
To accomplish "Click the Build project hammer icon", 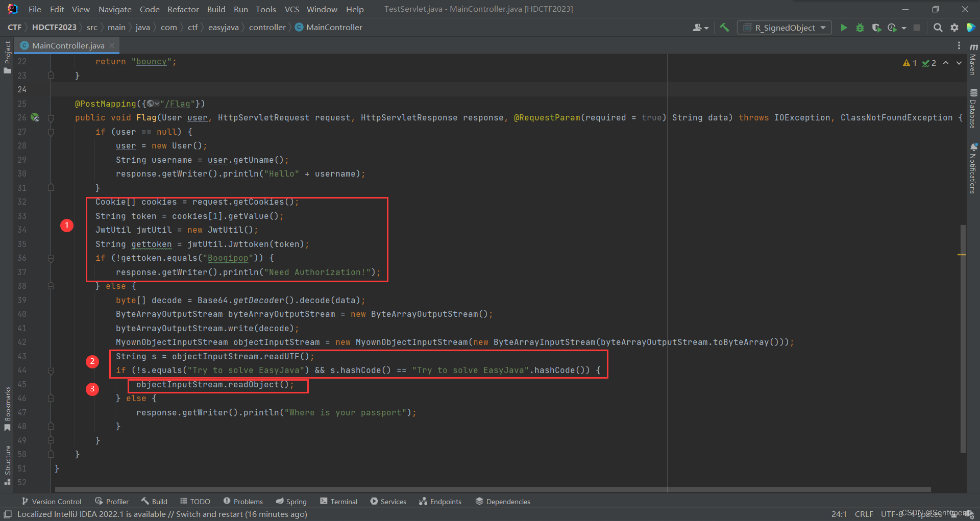I will click(724, 28).
